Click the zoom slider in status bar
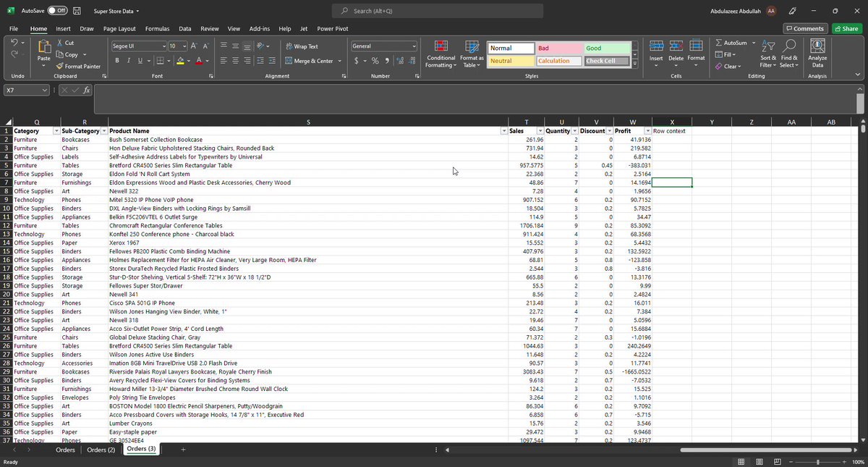This screenshot has height=467, width=868. coord(817,462)
